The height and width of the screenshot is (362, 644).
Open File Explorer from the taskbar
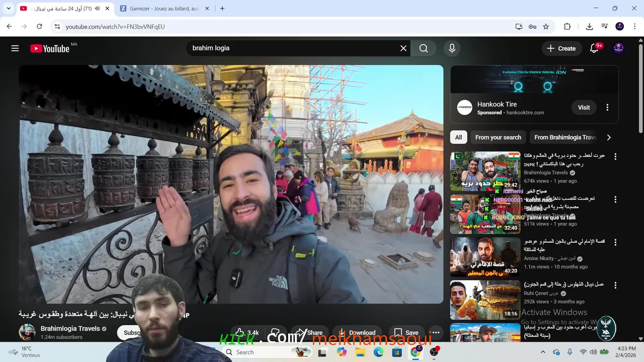pyautogui.click(x=360, y=352)
